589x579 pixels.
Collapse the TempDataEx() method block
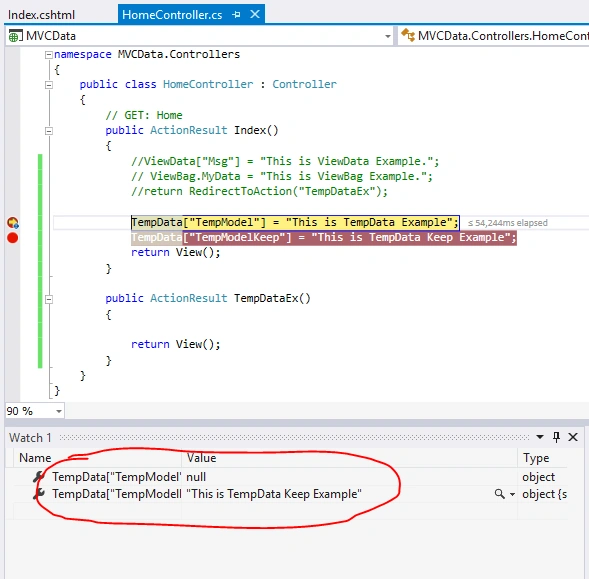click(x=48, y=299)
